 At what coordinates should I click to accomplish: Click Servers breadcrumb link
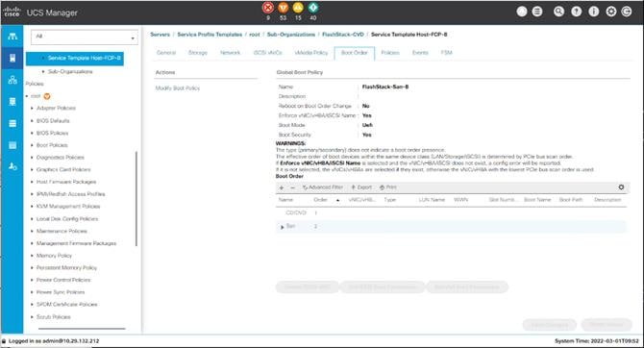tap(160, 35)
